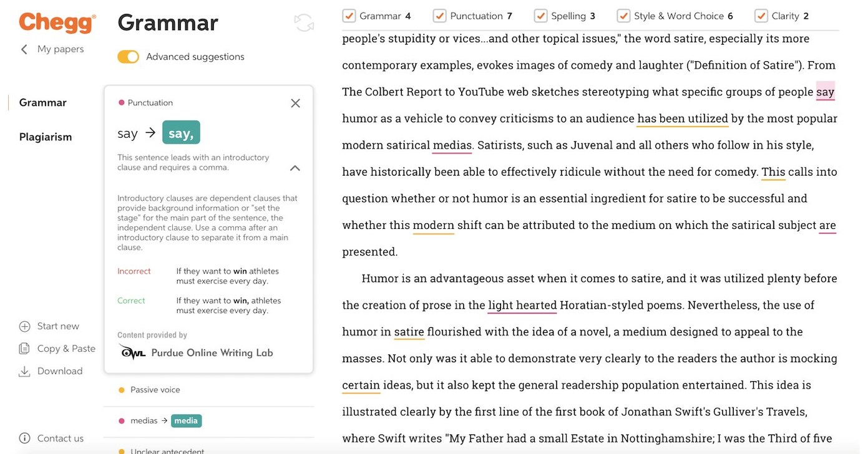Collapse the punctuation explanation chevron

pyautogui.click(x=295, y=168)
